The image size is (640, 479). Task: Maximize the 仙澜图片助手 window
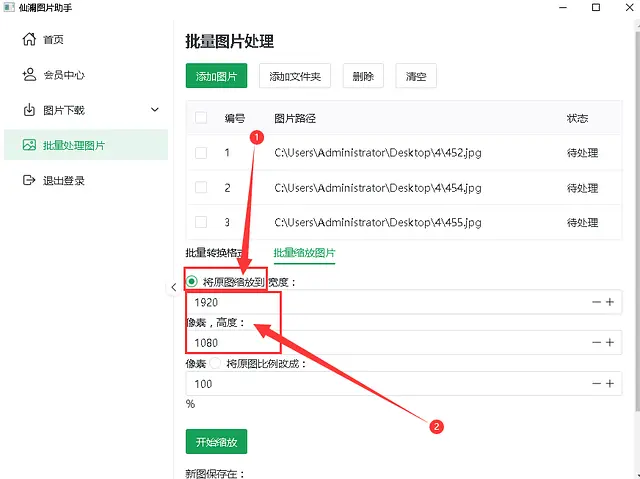pos(596,7)
